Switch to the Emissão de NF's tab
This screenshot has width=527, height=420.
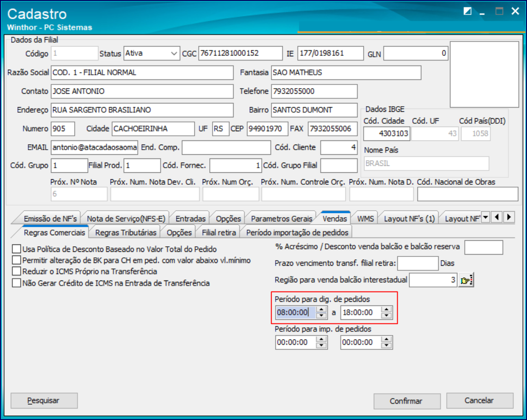click(50, 219)
